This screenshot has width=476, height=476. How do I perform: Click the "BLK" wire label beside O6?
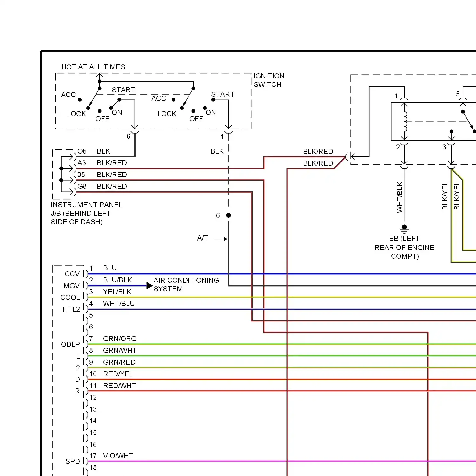(103, 151)
